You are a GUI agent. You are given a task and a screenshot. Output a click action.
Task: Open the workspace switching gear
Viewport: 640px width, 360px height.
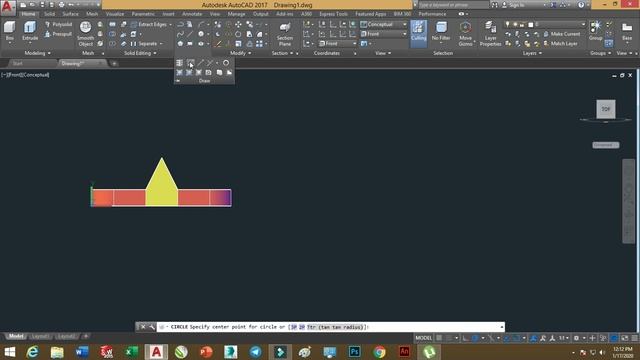[576, 338]
